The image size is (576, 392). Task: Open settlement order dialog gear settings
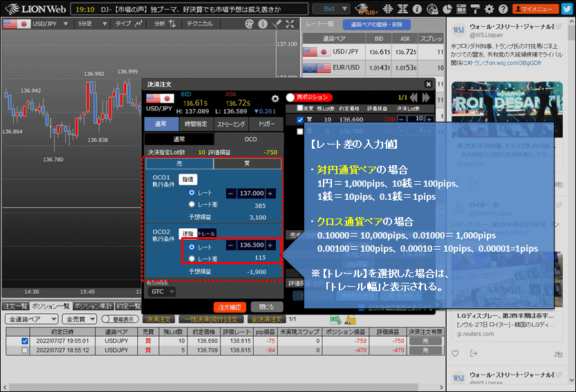coord(275,99)
